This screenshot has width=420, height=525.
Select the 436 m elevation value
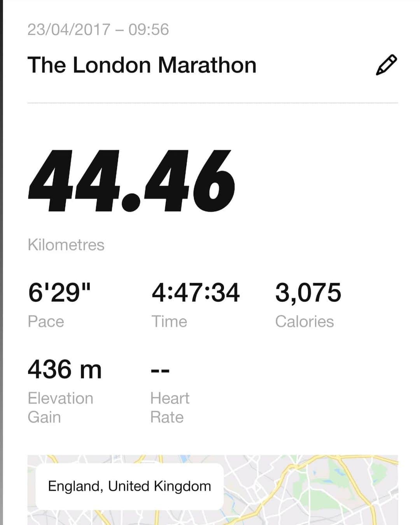[65, 369]
